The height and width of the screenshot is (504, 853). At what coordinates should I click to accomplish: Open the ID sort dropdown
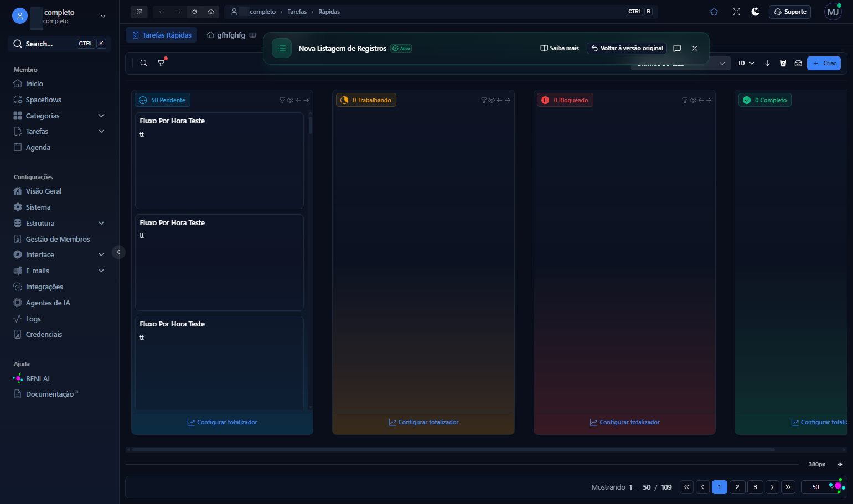(746, 63)
